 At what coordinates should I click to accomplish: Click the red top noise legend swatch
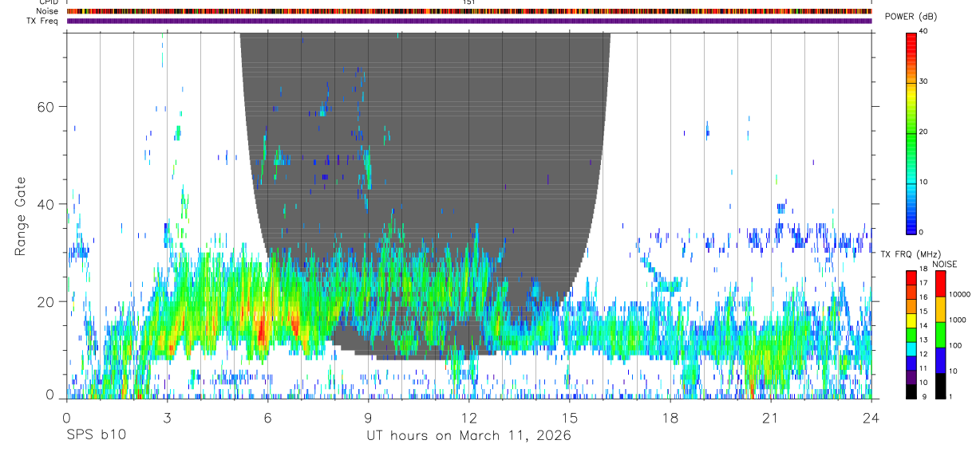(939, 284)
